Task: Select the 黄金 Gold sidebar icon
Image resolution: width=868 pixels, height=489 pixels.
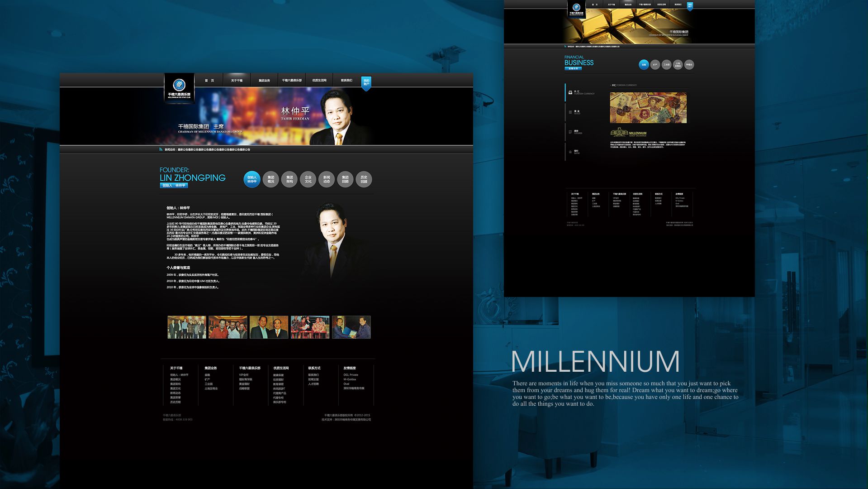Action: pyautogui.click(x=570, y=112)
